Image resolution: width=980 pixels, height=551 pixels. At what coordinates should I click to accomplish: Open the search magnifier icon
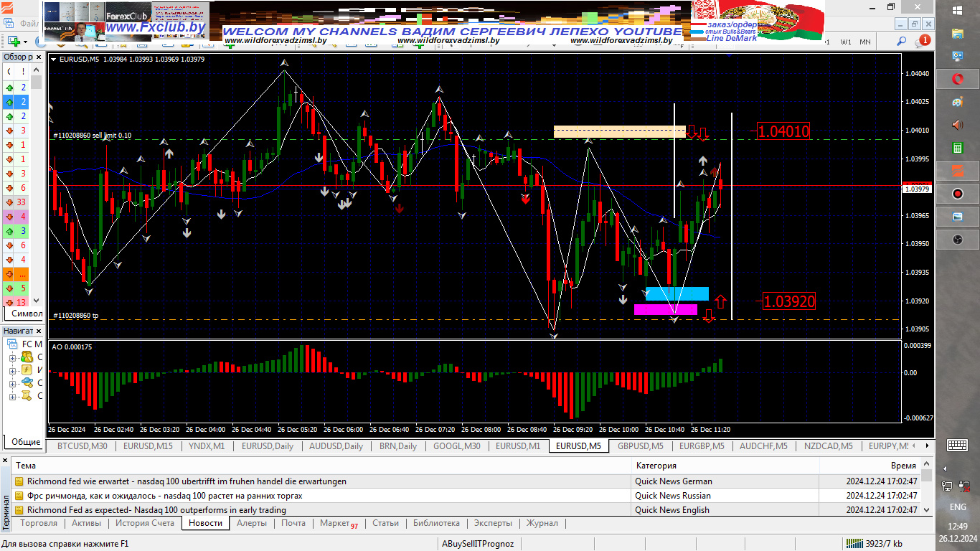902,42
